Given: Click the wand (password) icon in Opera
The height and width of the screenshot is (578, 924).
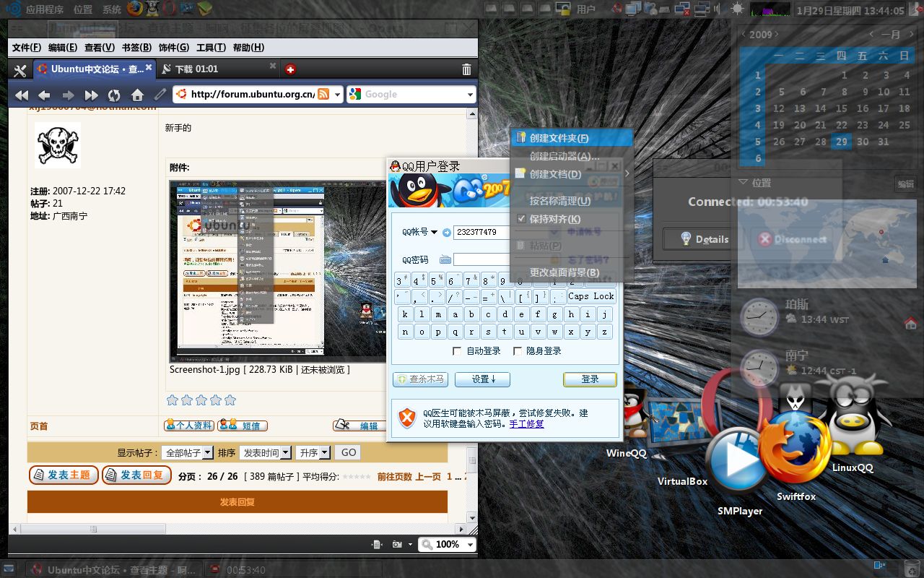Looking at the screenshot, I should [160, 95].
